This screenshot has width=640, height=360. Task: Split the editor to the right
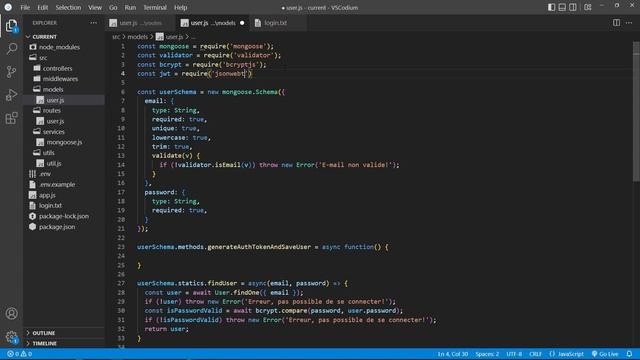[x=616, y=23]
